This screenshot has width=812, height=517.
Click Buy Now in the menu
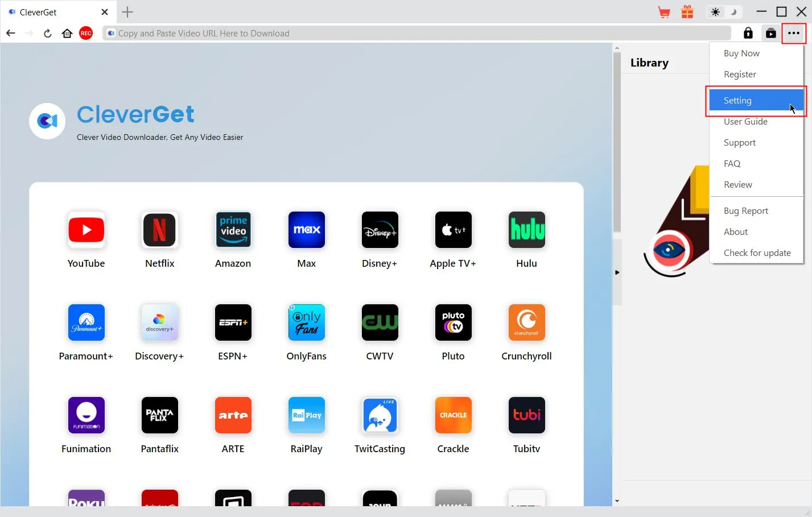741,53
